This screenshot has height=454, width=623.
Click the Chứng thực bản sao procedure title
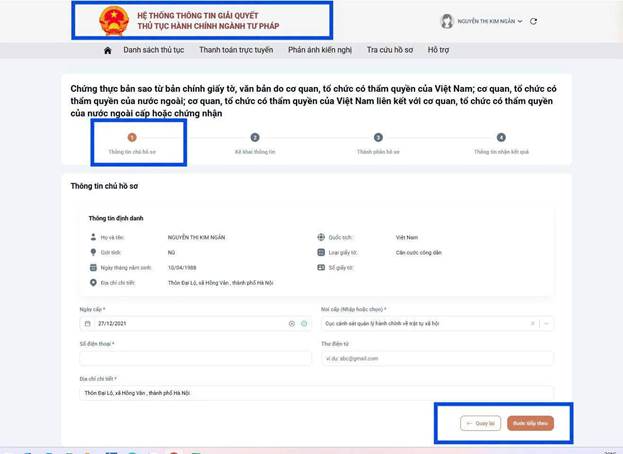[x=313, y=101]
